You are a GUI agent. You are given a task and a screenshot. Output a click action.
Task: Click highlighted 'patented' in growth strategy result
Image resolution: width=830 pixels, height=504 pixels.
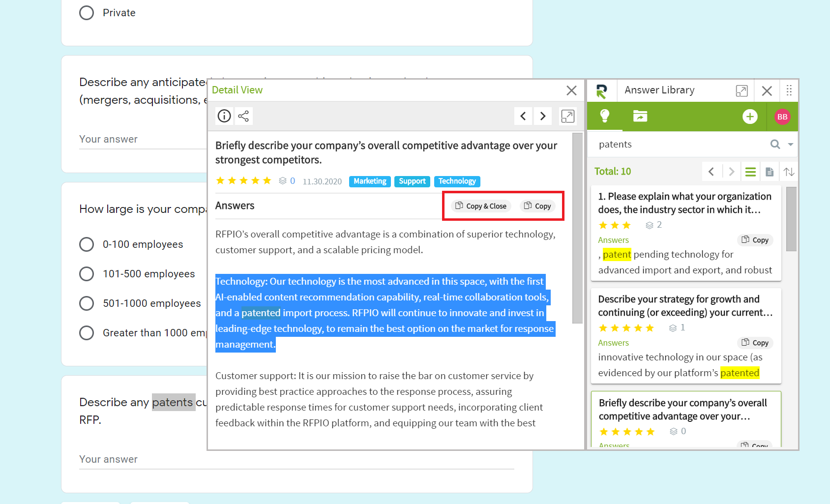click(740, 373)
